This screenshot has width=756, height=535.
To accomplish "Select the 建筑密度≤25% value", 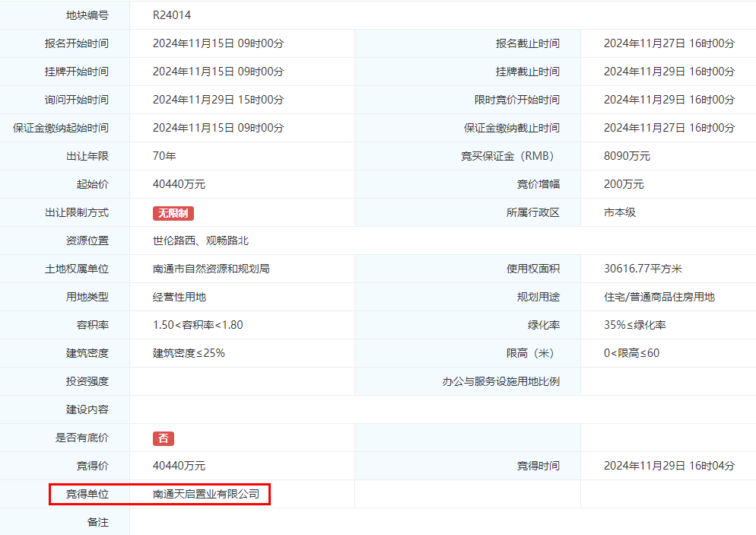I will (189, 354).
